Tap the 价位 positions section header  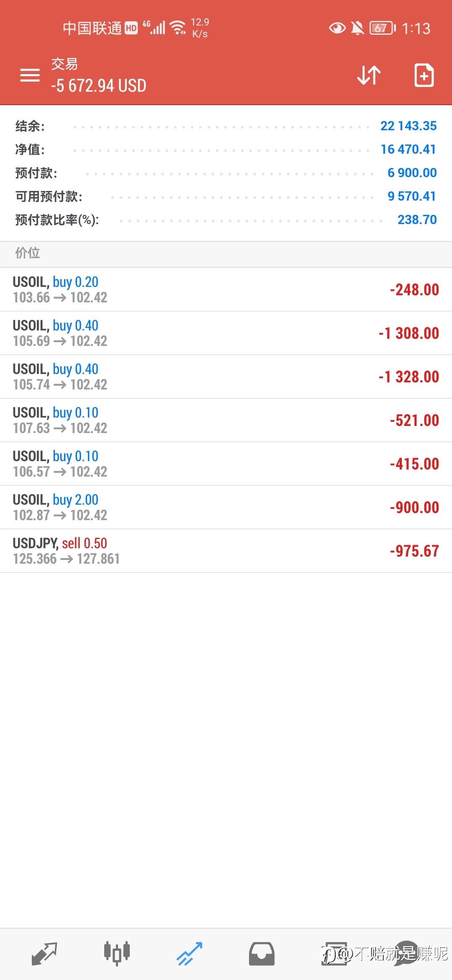point(28,253)
